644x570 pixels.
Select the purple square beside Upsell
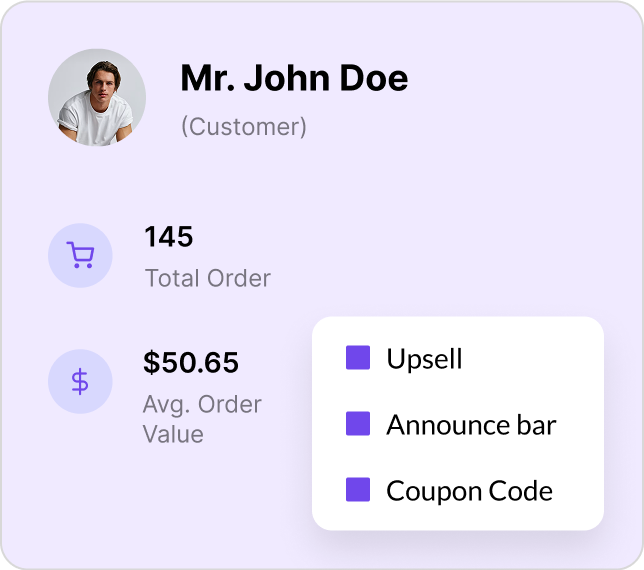[x=358, y=358]
